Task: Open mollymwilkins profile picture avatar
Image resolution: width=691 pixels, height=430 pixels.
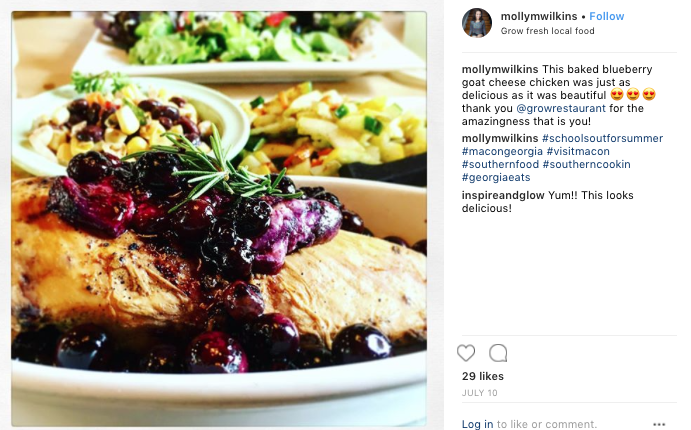Action: pos(477,22)
